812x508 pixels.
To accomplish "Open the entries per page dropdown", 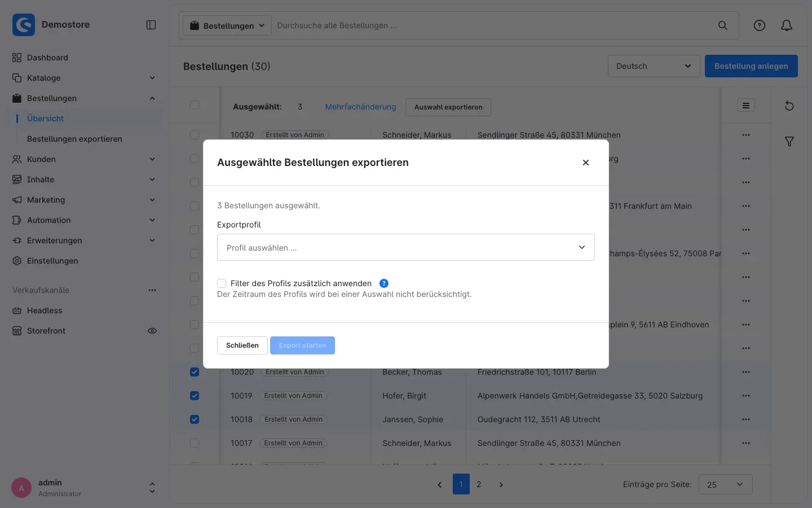I will tap(725, 485).
